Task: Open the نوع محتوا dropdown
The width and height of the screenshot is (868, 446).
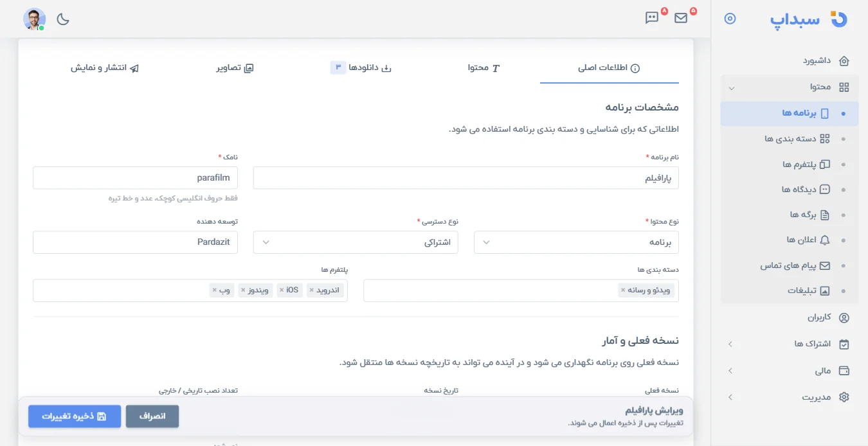Action: point(576,242)
